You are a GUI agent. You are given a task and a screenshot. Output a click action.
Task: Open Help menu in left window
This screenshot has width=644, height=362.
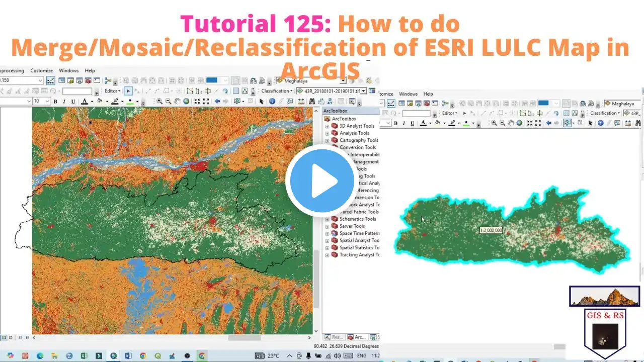click(90, 70)
